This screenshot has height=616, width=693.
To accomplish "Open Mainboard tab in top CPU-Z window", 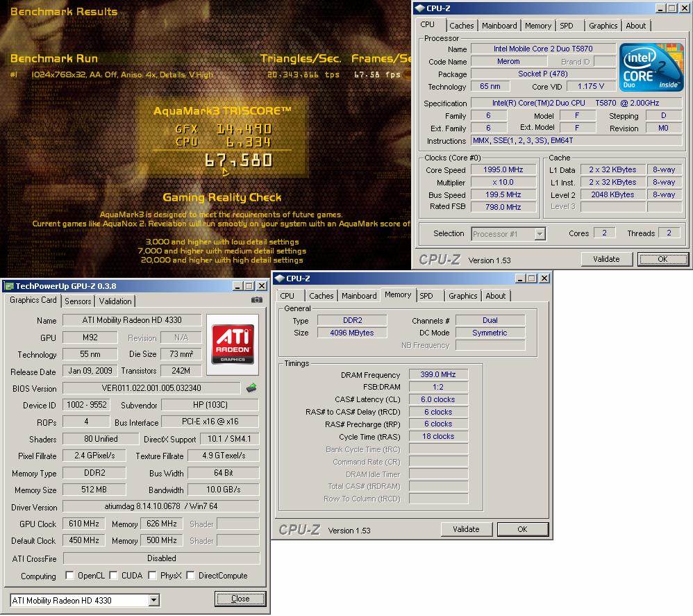I will coord(499,26).
